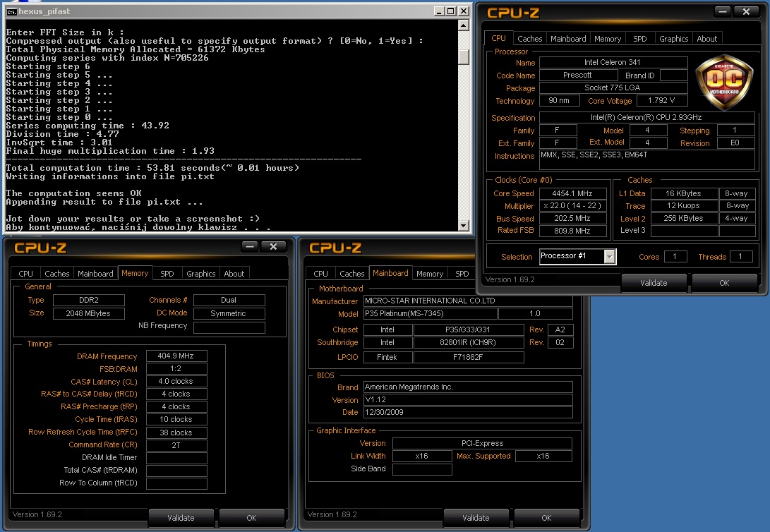Click the Cycle Time tRAS value 10 clocks
770x532 pixels.
tap(176, 419)
